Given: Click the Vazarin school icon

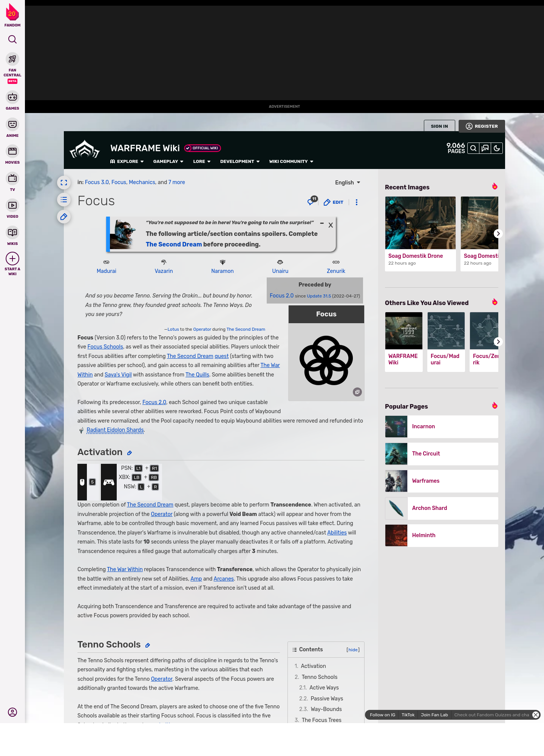Looking at the screenshot, I should click(x=164, y=262).
